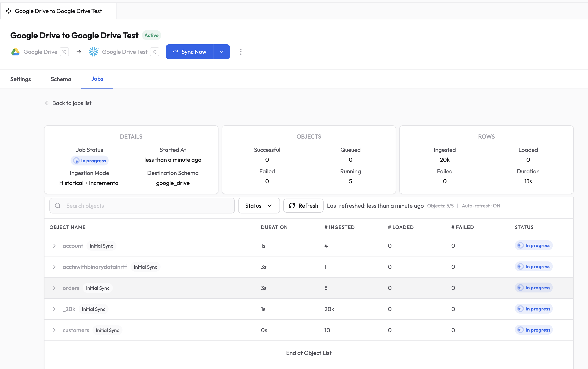Viewport: 588px width, 369px height.
Task: Expand the customers object row
Action: point(54,330)
